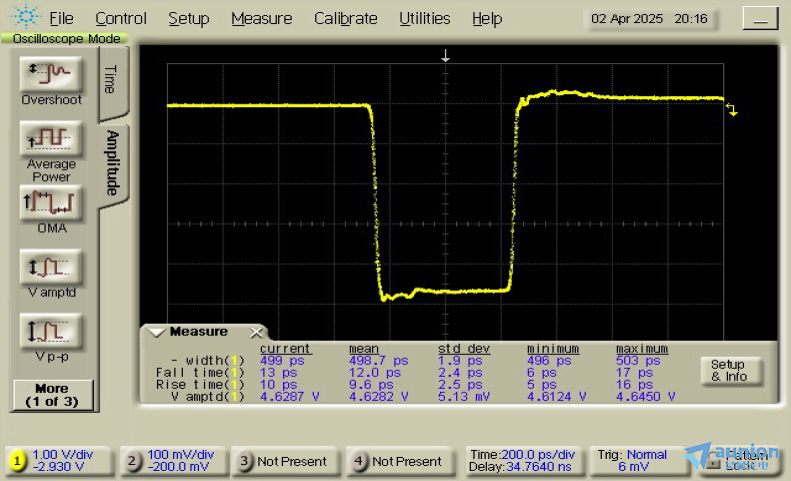This screenshot has height=481, width=791.
Task: Select the Overshoot measurement icon
Action: (x=51, y=74)
